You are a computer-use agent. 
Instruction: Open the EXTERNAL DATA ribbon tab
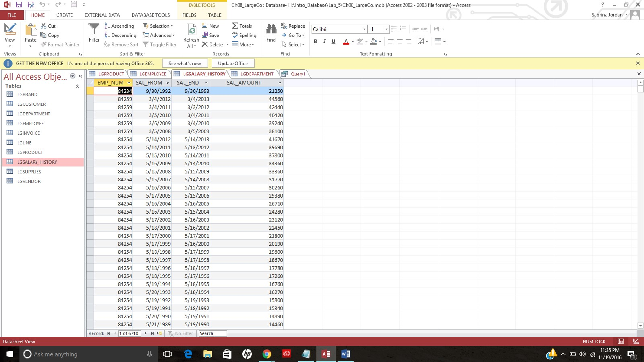(x=102, y=15)
